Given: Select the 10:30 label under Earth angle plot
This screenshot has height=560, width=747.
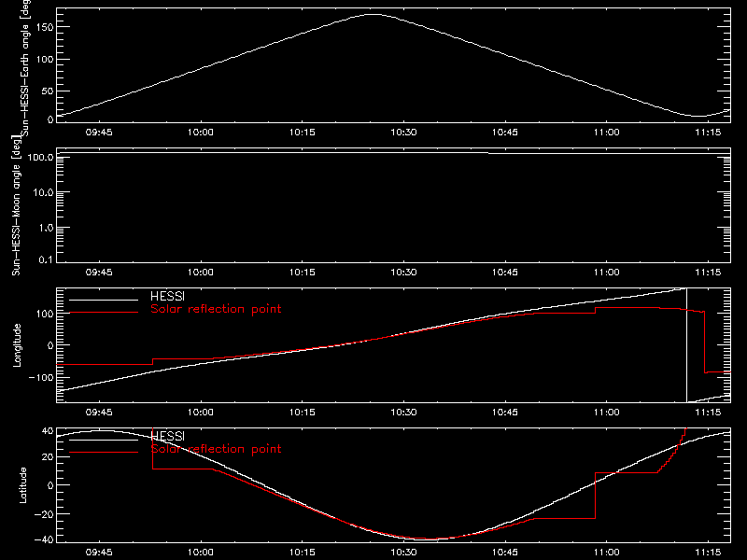Looking at the screenshot, I should click(x=403, y=133).
